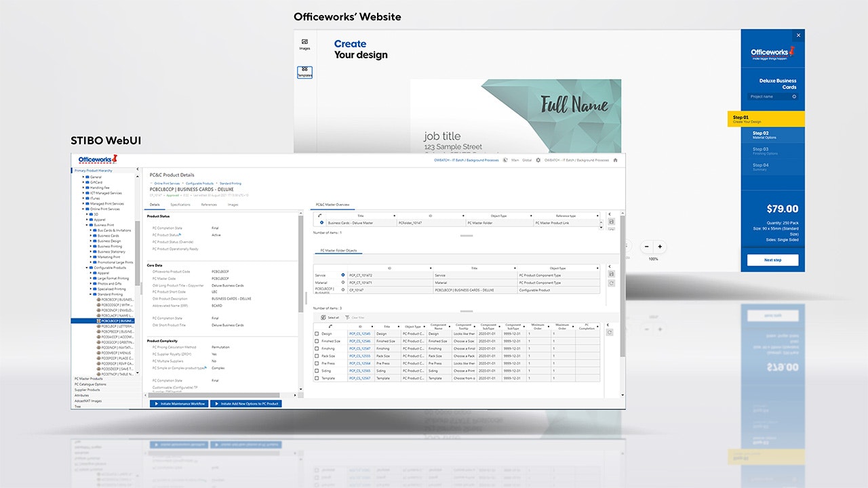Open the Specifications tab
The width and height of the screenshot is (868, 488).
[180, 204]
